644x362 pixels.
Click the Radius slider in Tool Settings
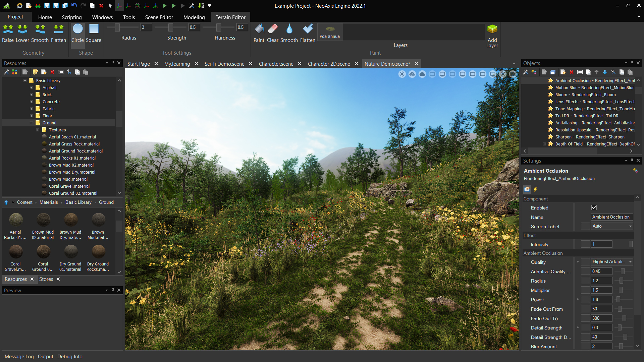[117, 27]
